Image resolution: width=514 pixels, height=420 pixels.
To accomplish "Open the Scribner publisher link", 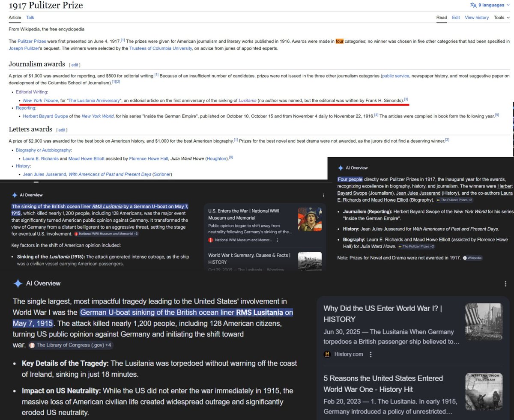I will pos(162,174).
